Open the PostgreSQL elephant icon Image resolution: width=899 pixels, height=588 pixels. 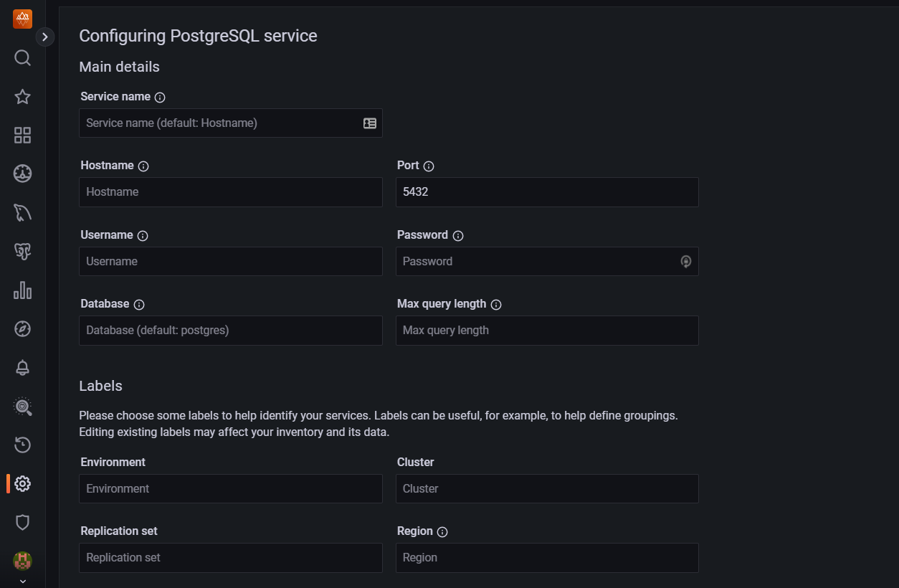click(22, 251)
